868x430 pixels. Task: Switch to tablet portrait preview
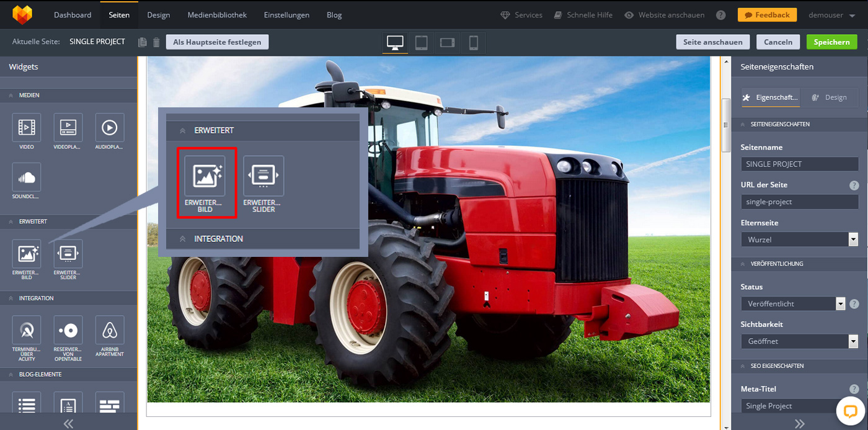point(421,42)
